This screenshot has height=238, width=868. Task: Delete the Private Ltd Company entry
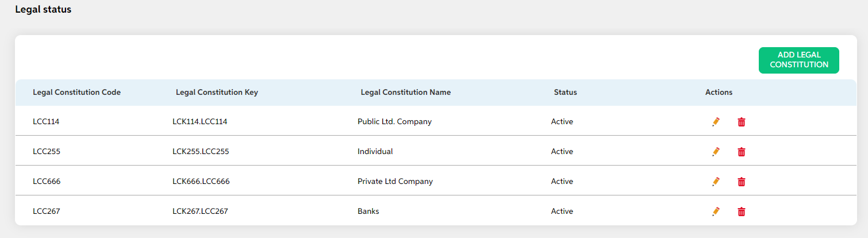pos(742,182)
